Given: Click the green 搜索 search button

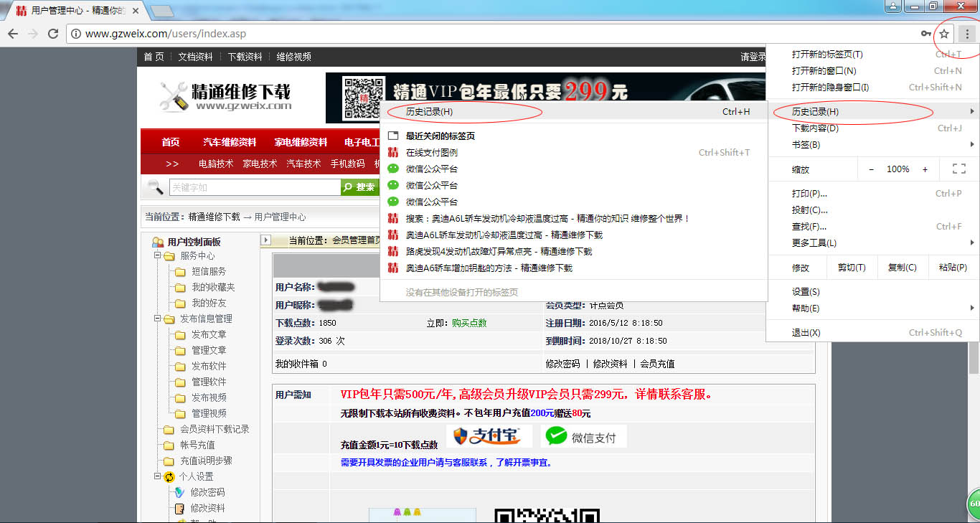Looking at the screenshot, I should (360, 187).
